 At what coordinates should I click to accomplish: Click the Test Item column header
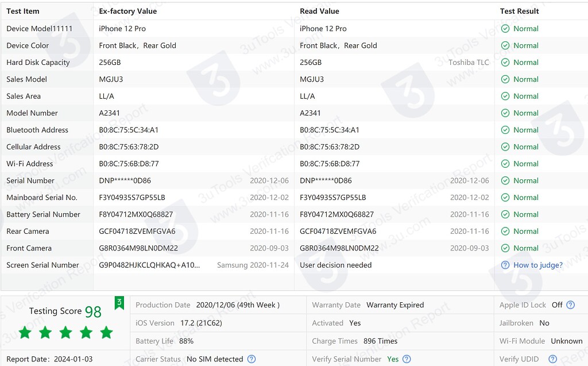[x=23, y=11]
